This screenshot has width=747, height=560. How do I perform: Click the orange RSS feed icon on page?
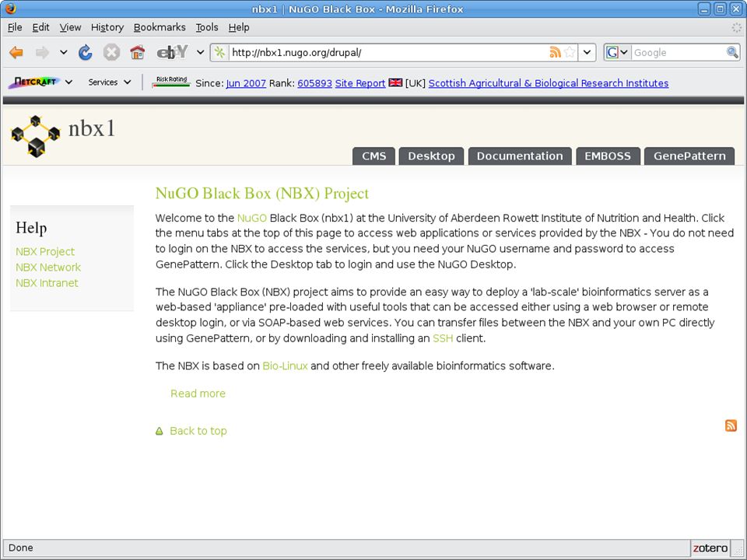(731, 425)
